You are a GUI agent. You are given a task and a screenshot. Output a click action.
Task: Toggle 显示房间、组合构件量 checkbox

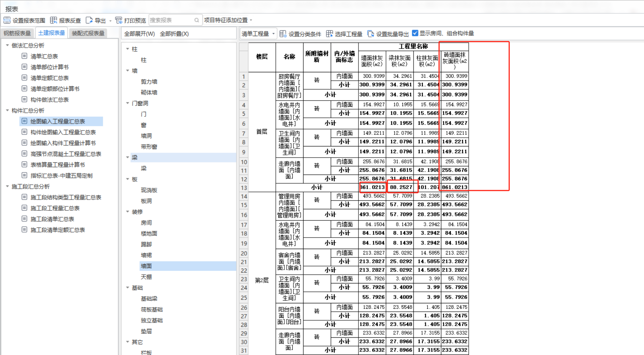click(415, 33)
